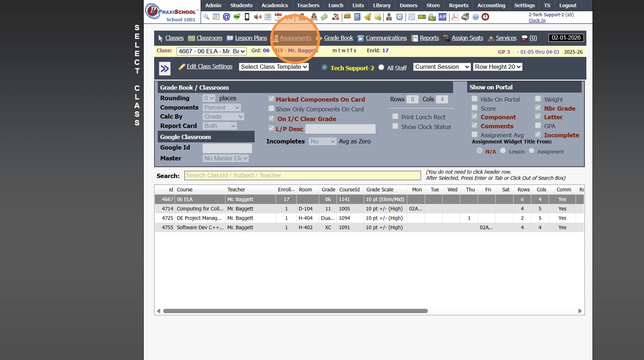Viewport: 644px width, 360px height.
Task: Click the Search ClassId / Subject / Teacher field
Action: 303,175
